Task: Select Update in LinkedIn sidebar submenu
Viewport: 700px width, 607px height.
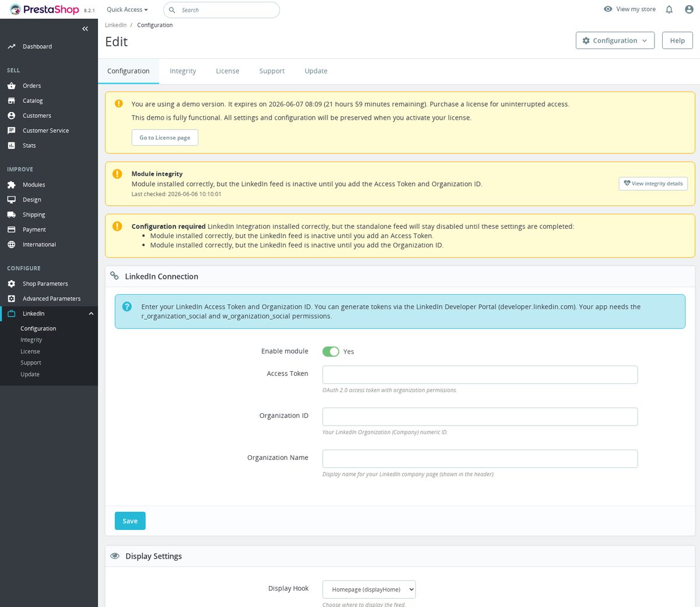Action: (x=30, y=374)
